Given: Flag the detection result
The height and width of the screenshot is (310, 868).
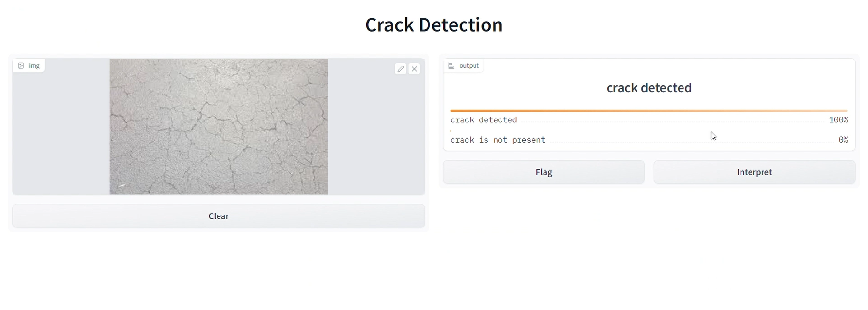Looking at the screenshot, I should click(544, 172).
